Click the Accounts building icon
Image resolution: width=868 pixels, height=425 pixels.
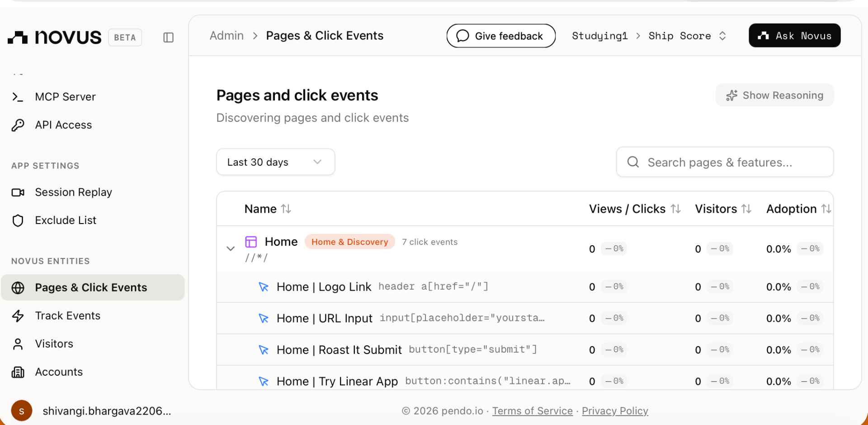click(x=18, y=372)
